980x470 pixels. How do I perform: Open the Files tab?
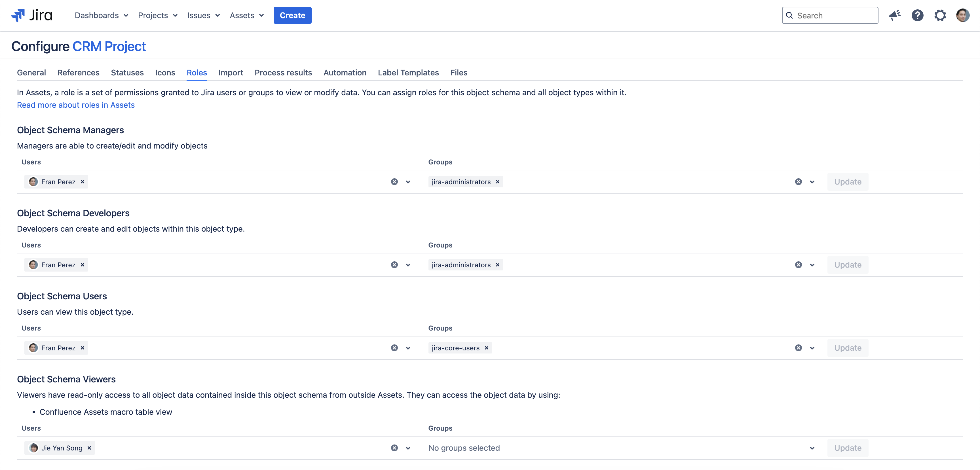coord(459,73)
